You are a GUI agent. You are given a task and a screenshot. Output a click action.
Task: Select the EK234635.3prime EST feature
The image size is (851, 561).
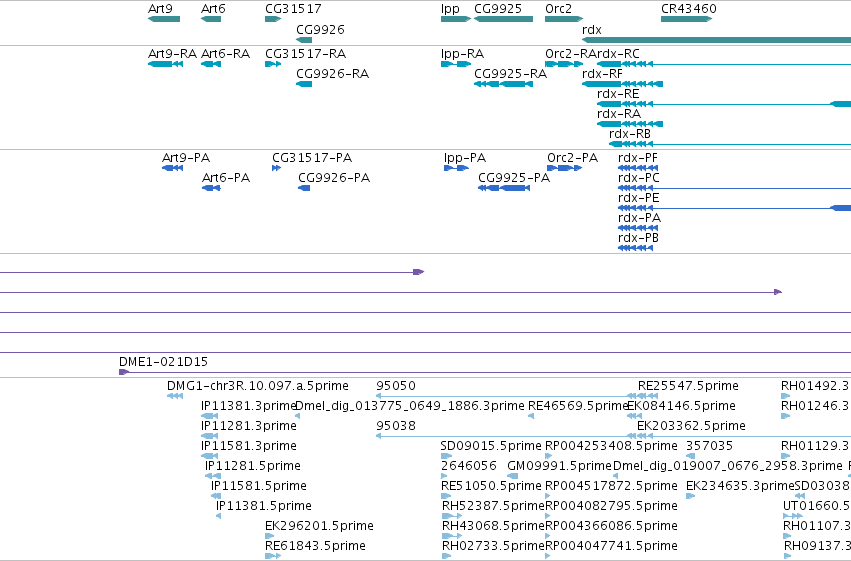pos(690,496)
